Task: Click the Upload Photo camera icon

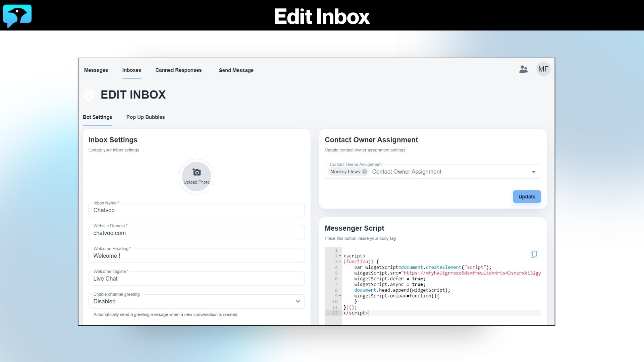Action: (x=196, y=172)
